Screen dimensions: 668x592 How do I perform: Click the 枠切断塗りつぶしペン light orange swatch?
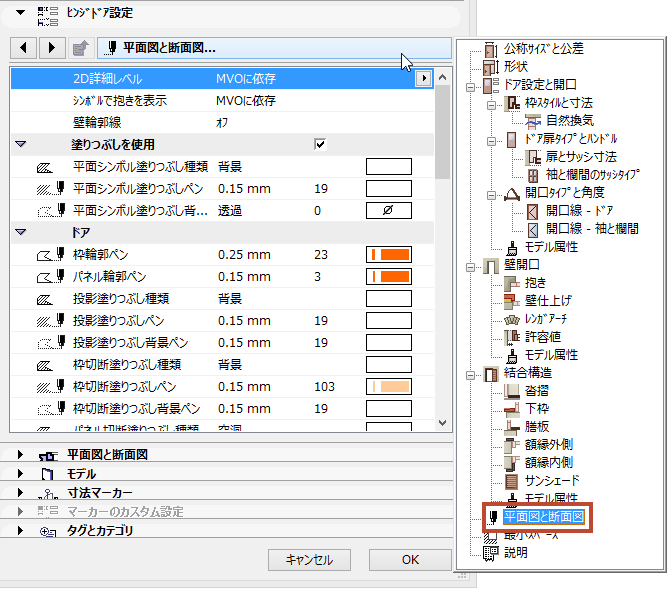[389, 387]
